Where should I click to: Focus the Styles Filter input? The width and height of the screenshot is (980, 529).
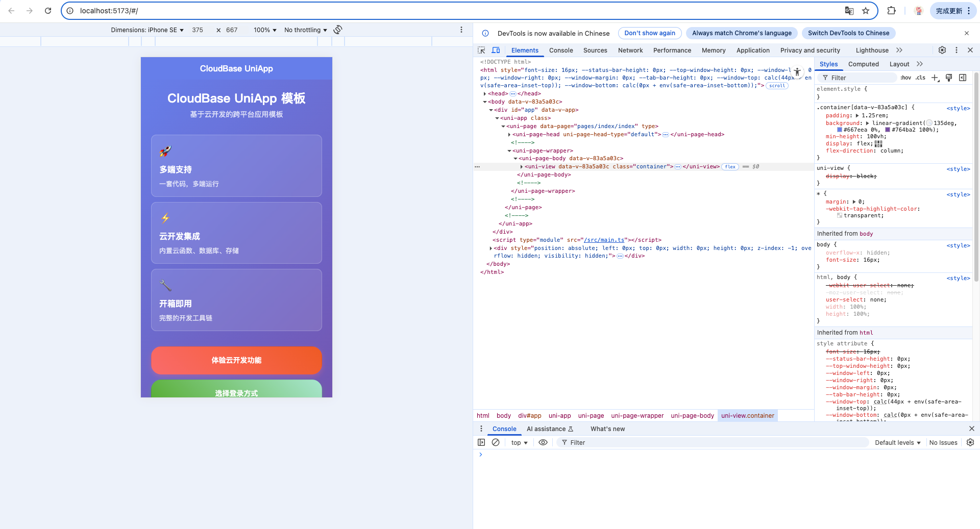pos(857,78)
